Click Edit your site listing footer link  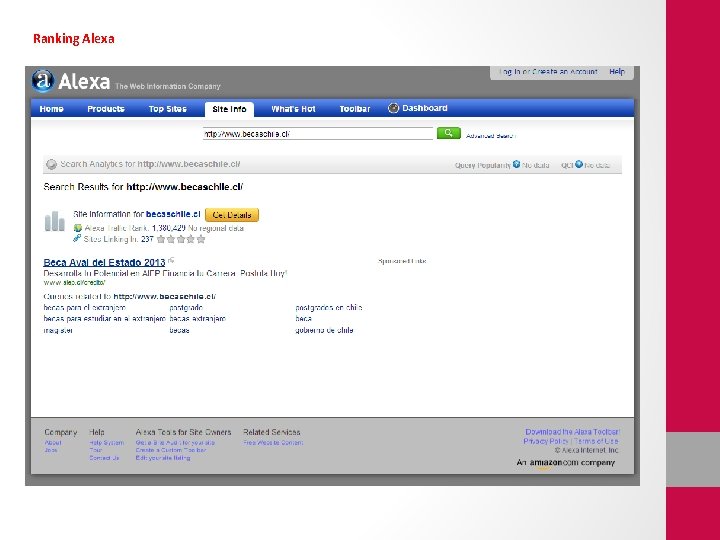pyautogui.click(x=163, y=458)
